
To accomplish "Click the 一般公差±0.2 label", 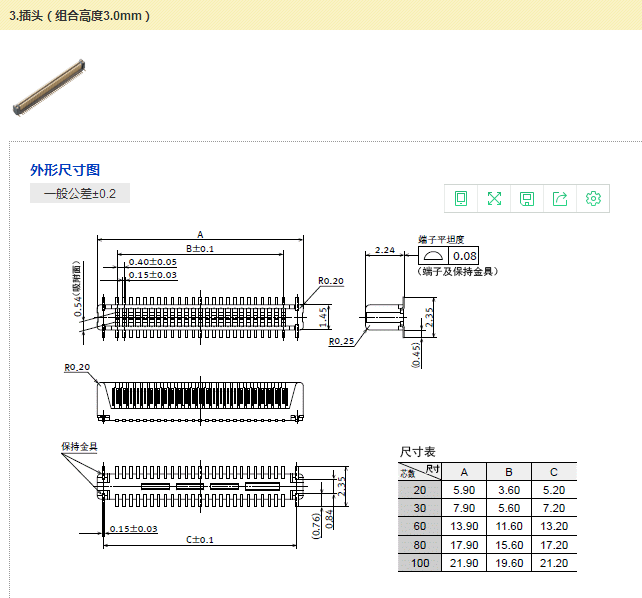I will (x=80, y=193).
